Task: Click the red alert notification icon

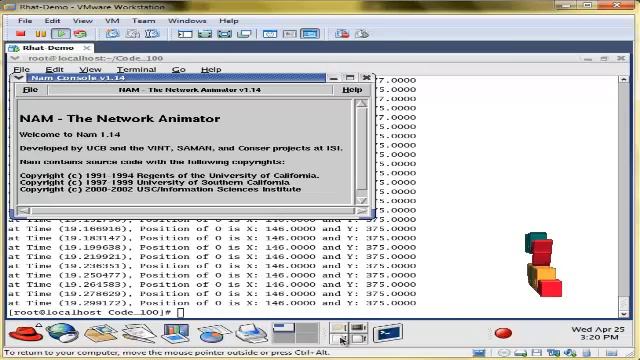Action: tap(503, 333)
